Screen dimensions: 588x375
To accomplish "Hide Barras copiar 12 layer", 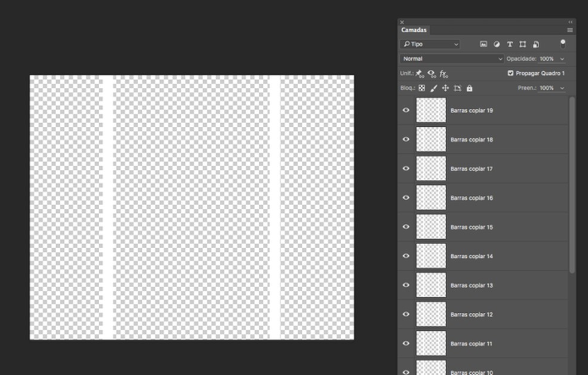I will (406, 314).
